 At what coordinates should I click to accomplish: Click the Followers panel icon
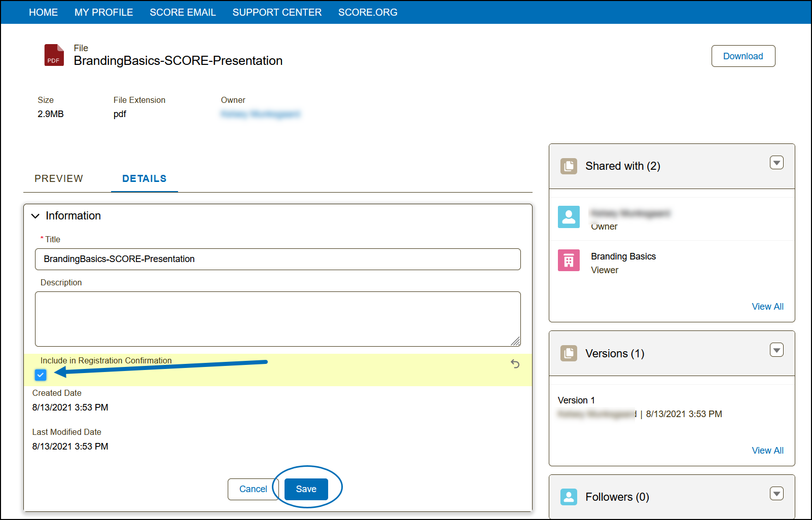coord(569,497)
